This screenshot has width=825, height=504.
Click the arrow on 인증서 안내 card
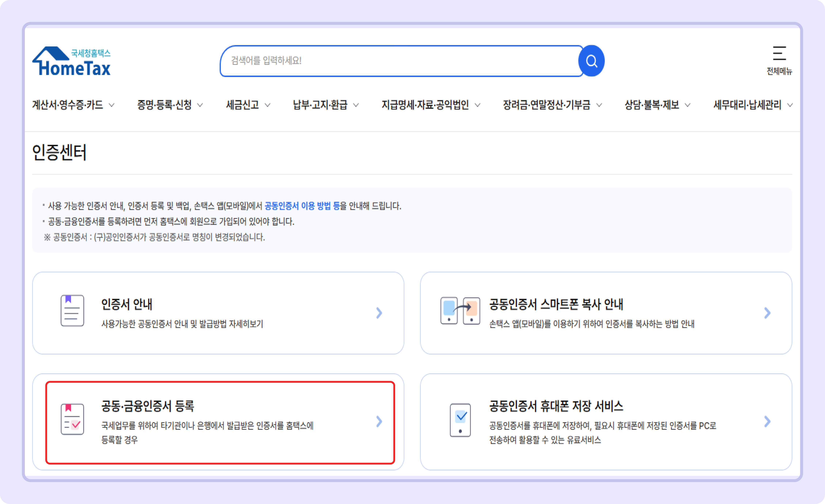[x=379, y=313]
